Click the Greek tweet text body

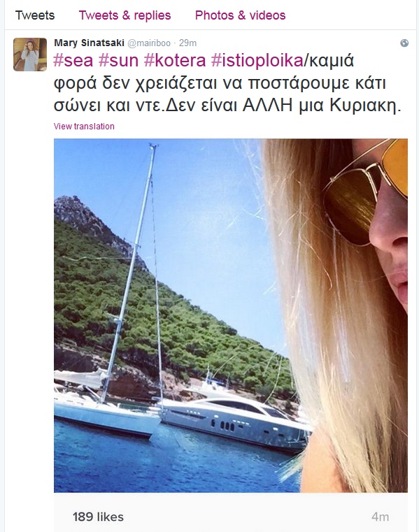pos(227,82)
